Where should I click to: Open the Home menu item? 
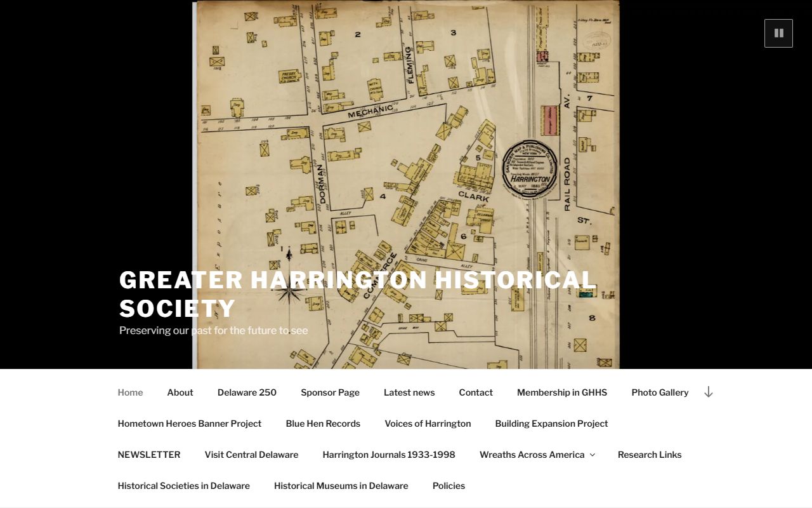(130, 392)
